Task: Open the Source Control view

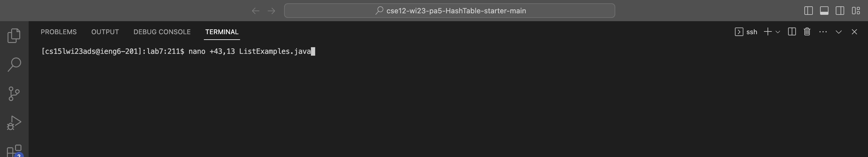Action: [x=14, y=93]
